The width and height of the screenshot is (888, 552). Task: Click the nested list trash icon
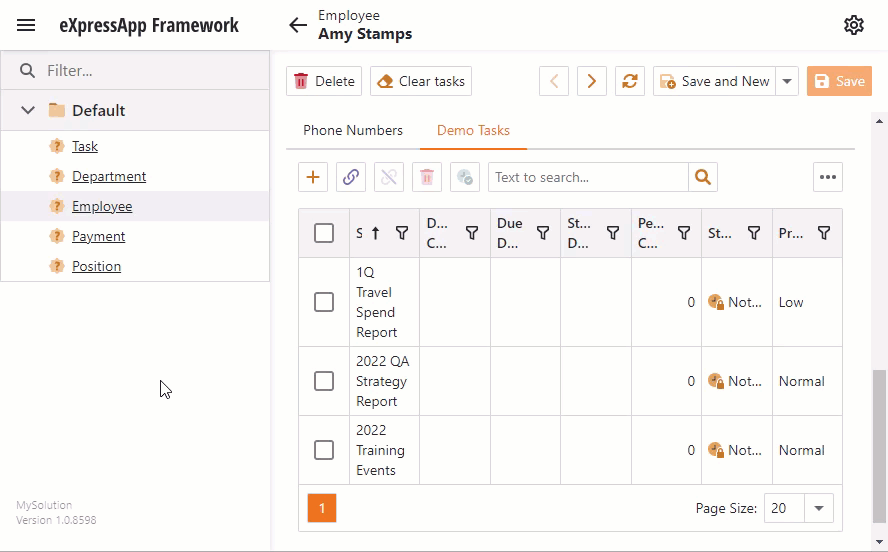427,177
